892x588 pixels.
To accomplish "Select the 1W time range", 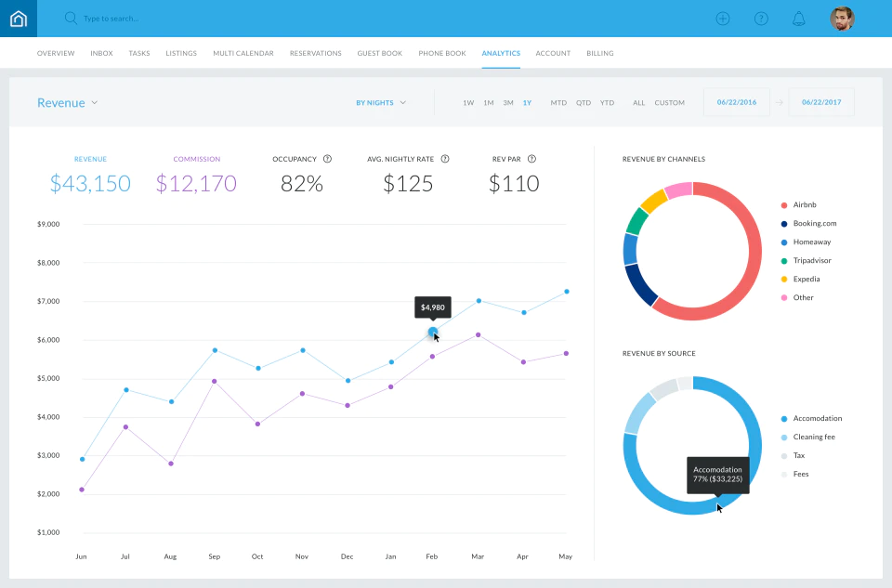I will click(x=468, y=103).
